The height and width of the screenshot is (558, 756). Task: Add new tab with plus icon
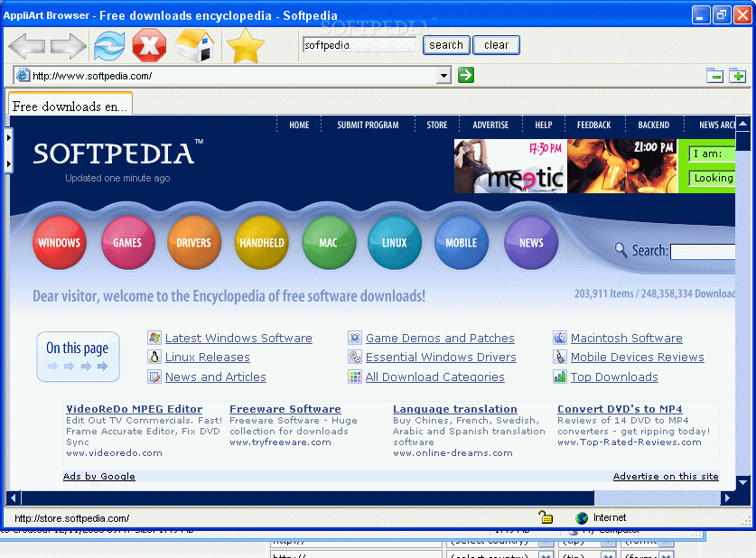737,76
